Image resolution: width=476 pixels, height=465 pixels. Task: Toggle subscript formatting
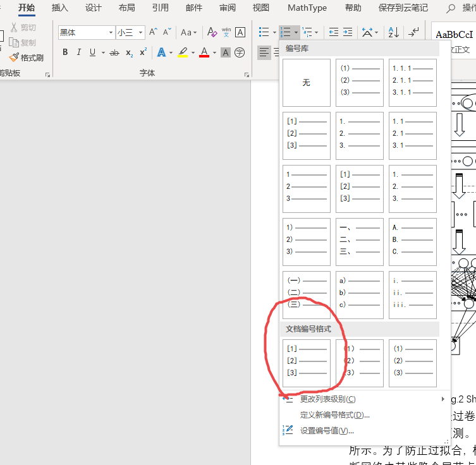(130, 53)
